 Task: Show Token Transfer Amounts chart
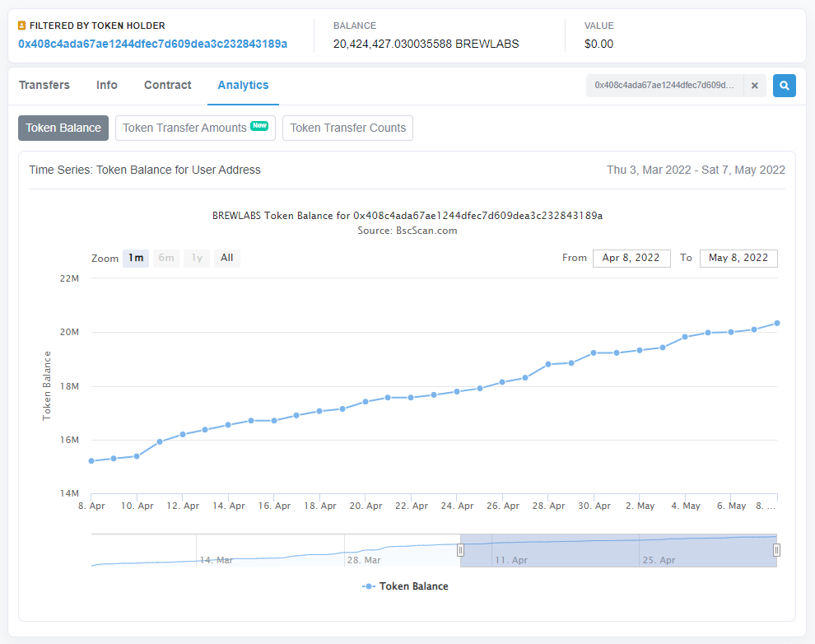click(x=195, y=128)
